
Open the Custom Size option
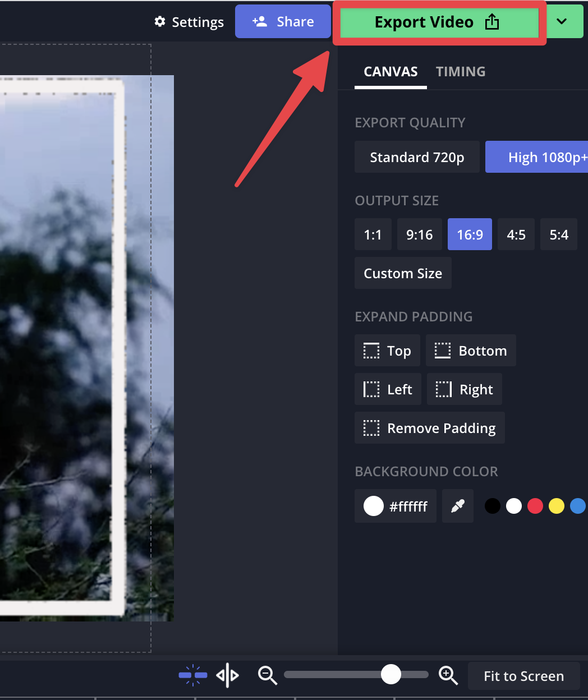[x=403, y=273]
